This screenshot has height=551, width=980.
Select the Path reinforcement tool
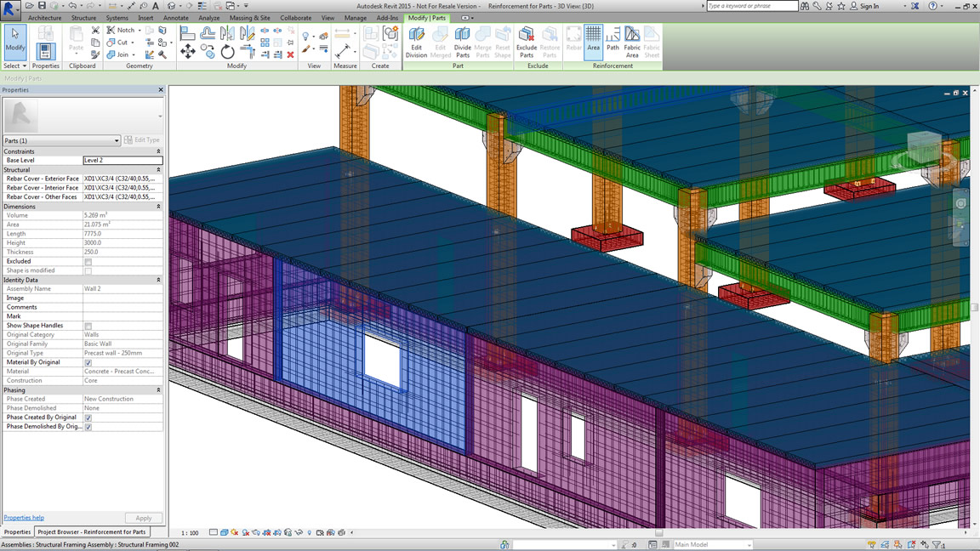pyautogui.click(x=612, y=39)
